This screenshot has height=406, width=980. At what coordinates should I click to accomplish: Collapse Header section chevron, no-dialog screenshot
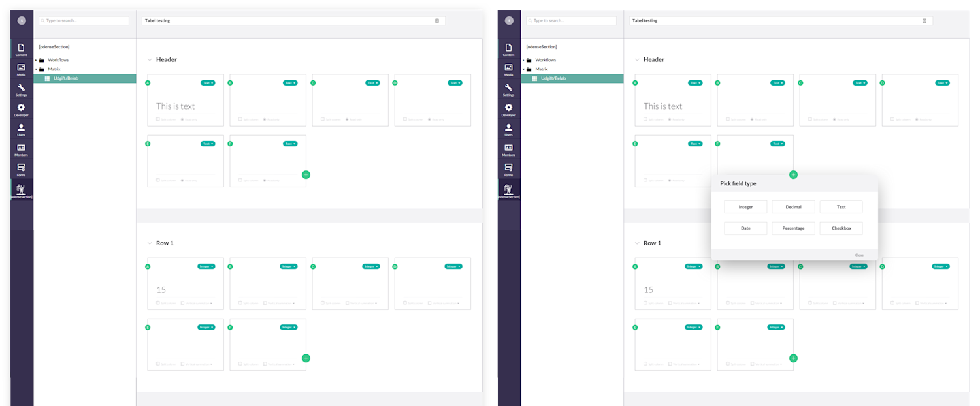point(149,59)
